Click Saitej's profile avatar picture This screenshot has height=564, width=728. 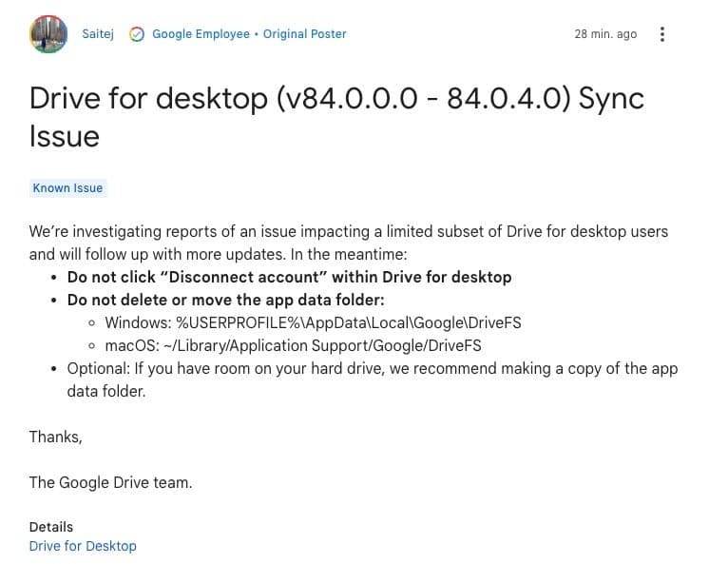tap(48, 34)
